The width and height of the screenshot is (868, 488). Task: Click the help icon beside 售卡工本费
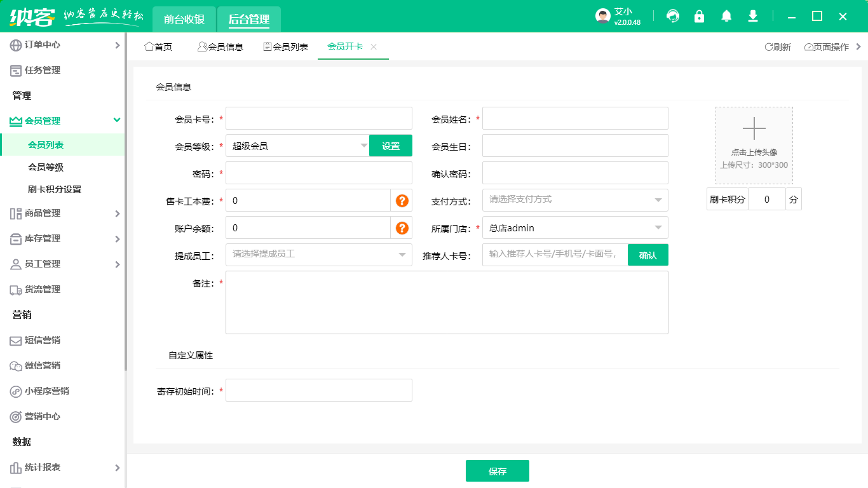[402, 200]
